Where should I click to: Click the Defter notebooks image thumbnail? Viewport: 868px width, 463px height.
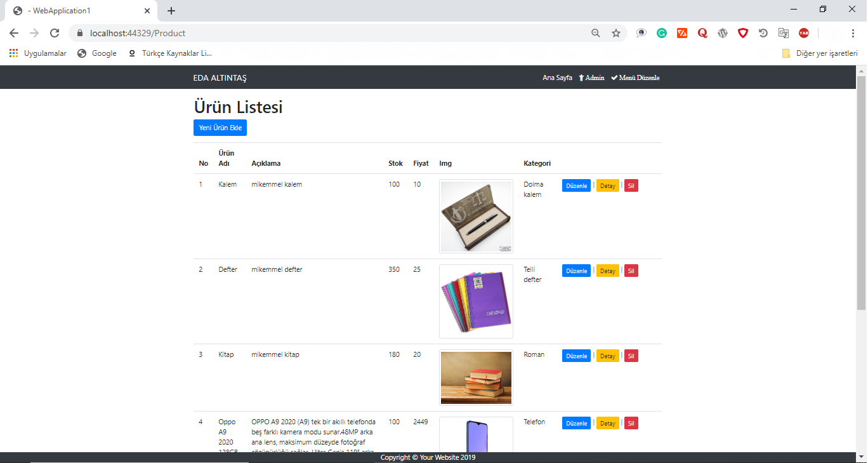476,300
